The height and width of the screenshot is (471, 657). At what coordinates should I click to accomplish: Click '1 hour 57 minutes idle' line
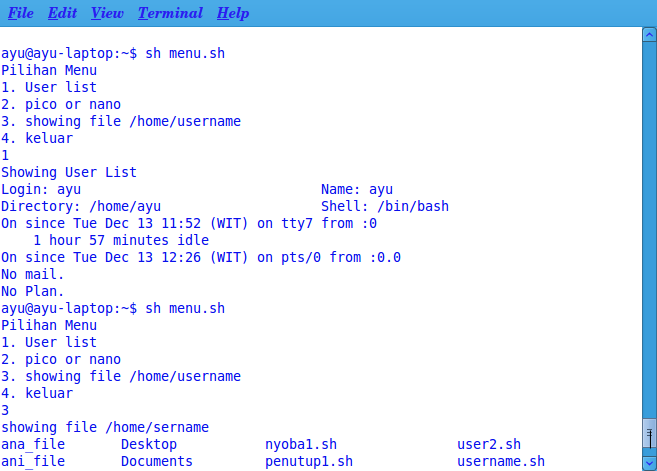coord(121,241)
